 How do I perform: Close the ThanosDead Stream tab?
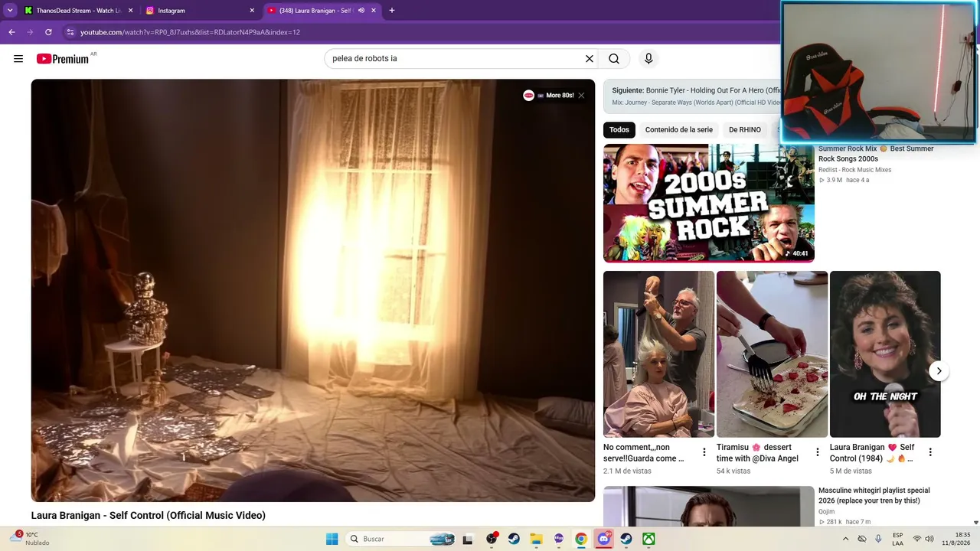(130, 11)
